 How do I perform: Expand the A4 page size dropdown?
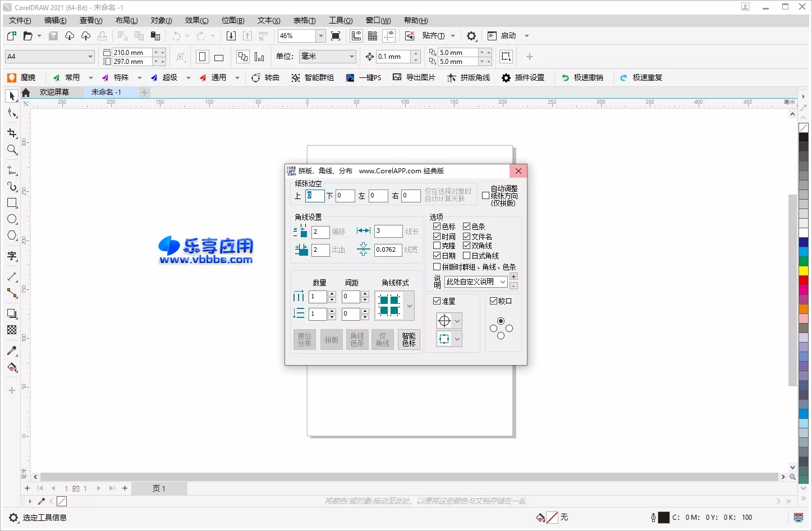(91, 56)
